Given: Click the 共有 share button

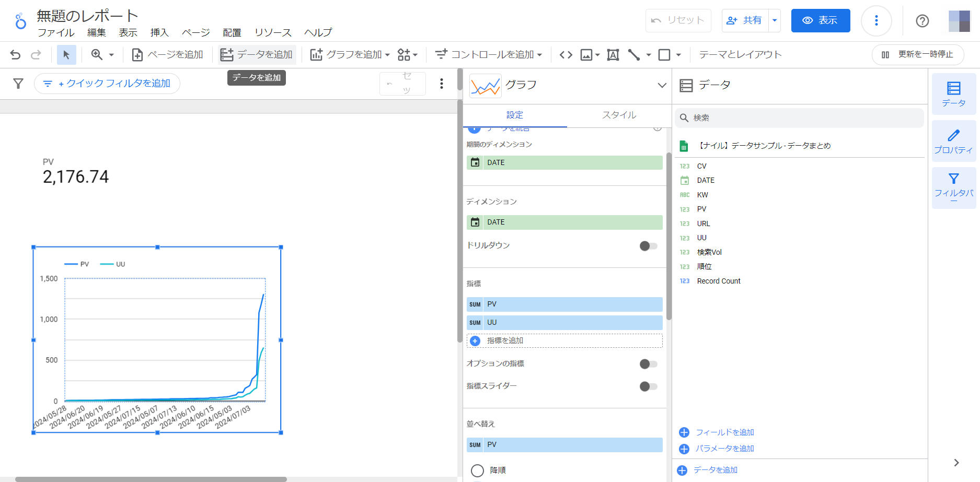Looking at the screenshot, I should click(x=745, y=20).
